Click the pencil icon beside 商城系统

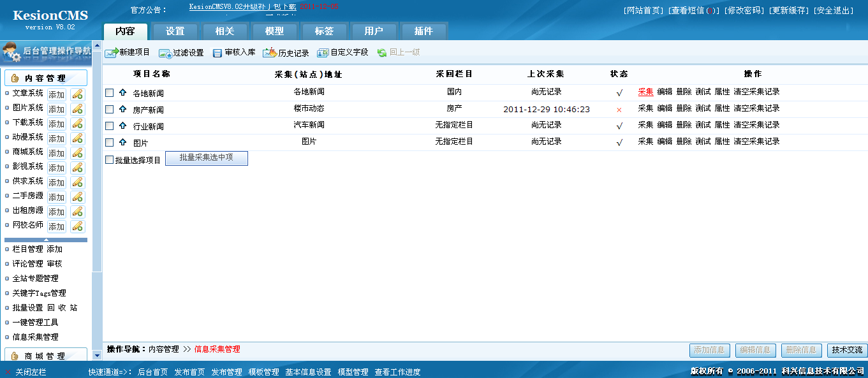(78, 153)
